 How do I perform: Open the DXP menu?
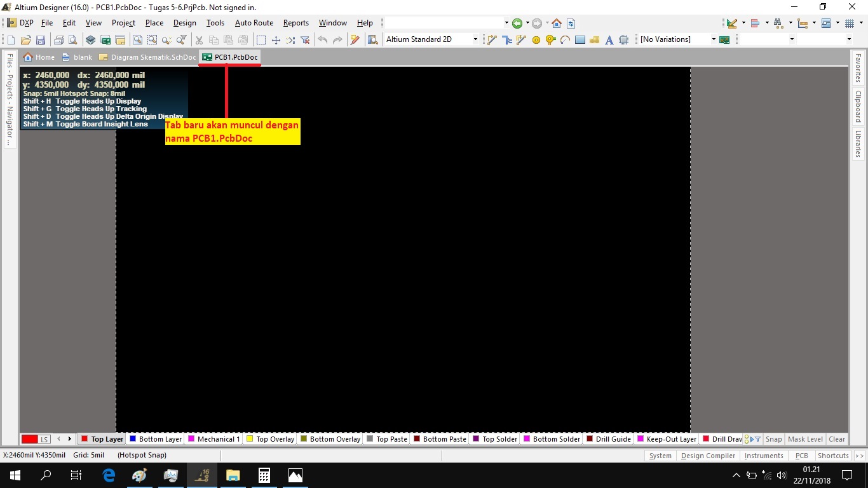(x=20, y=23)
